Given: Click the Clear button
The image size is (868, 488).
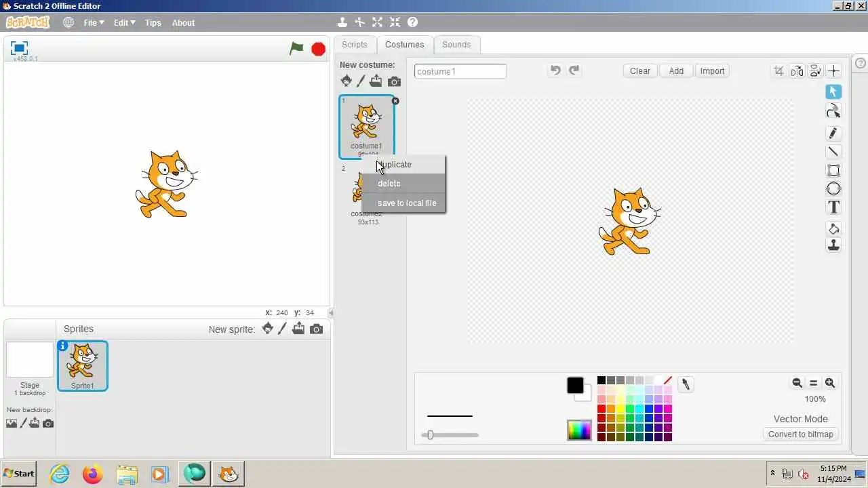Looking at the screenshot, I should [x=640, y=70].
